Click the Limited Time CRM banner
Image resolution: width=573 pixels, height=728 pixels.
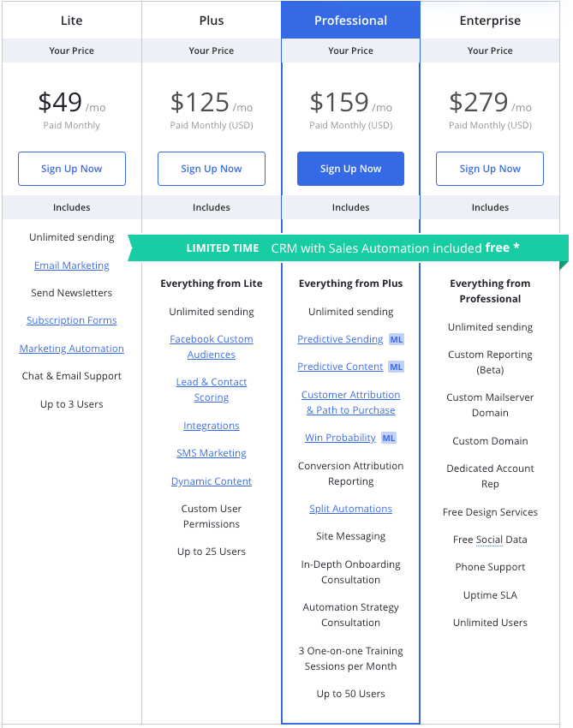tap(349, 248)
